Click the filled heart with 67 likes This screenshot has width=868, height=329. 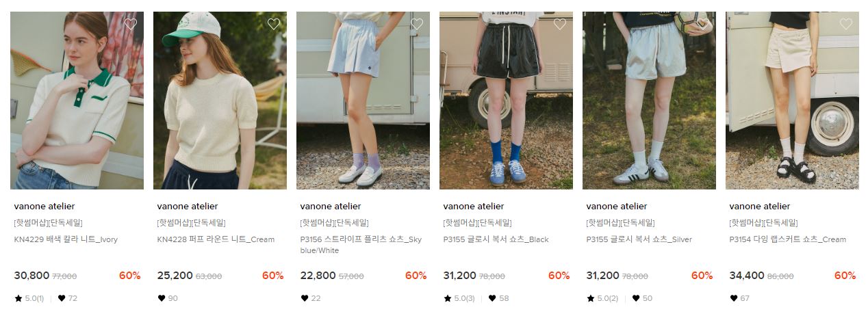734,298
